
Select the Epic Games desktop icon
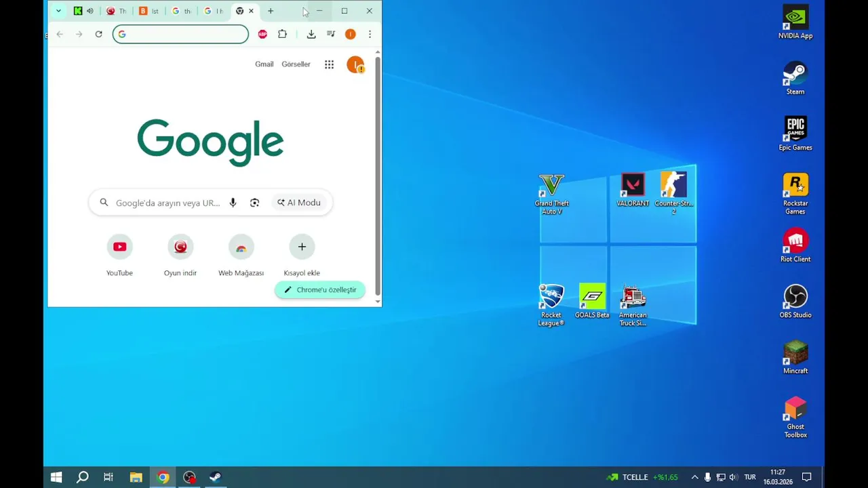coord(795,134)
